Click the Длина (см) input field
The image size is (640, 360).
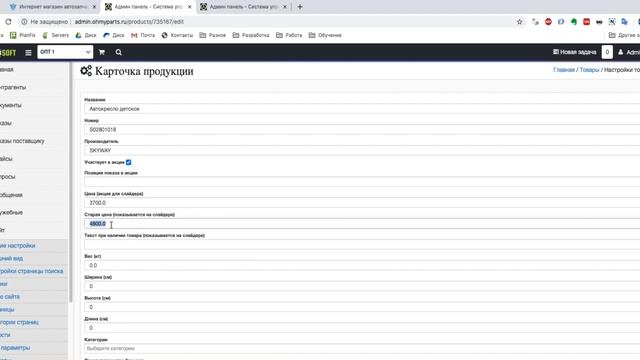[362, 328]
